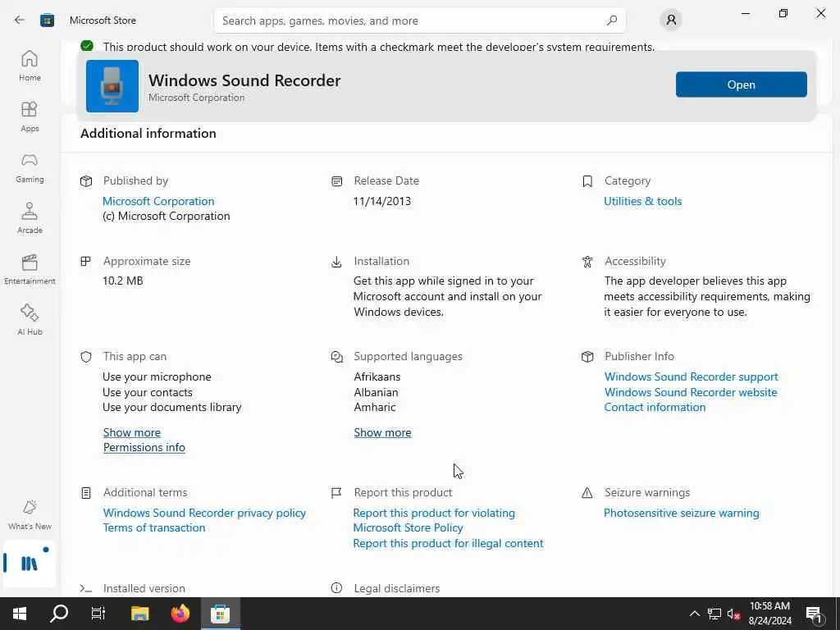840x630 pixels.
Task: Click the Publisher Info cube icon
Action: pos(587,357)
